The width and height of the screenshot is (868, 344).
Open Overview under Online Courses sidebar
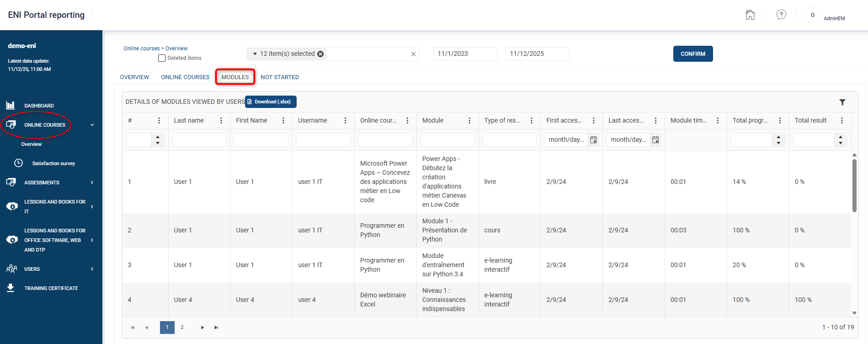pyautogui.click(x=32, y=144)
